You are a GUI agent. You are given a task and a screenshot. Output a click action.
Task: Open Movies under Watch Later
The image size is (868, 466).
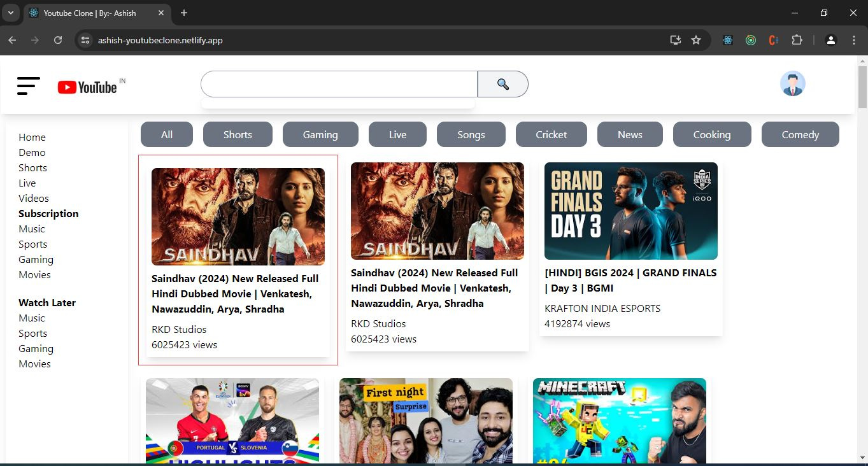pyautogui.click(x=34, y=364)
